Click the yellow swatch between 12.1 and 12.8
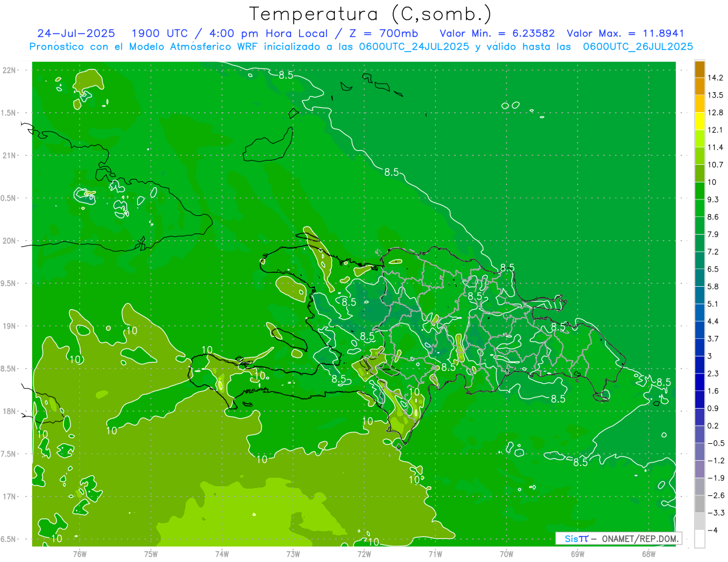Viewport: 728px width, 562px height. pyautogui.click(x=699, y=122)
